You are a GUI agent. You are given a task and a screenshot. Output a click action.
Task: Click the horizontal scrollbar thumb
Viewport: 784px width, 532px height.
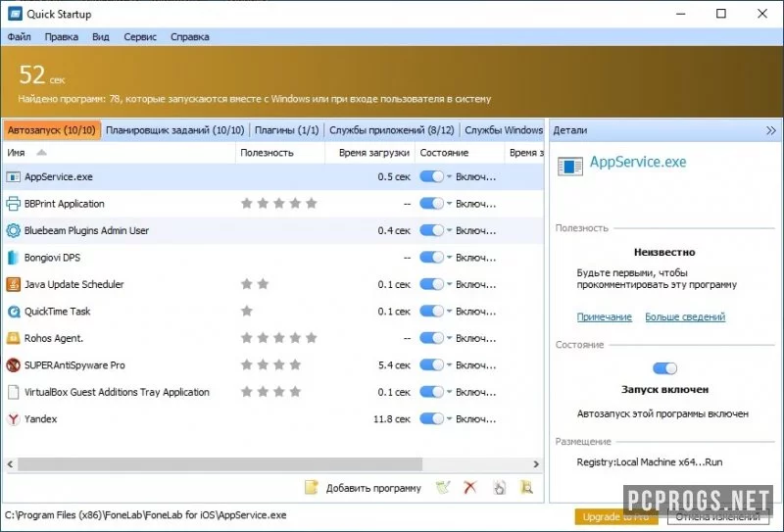(x=220, y=464)
